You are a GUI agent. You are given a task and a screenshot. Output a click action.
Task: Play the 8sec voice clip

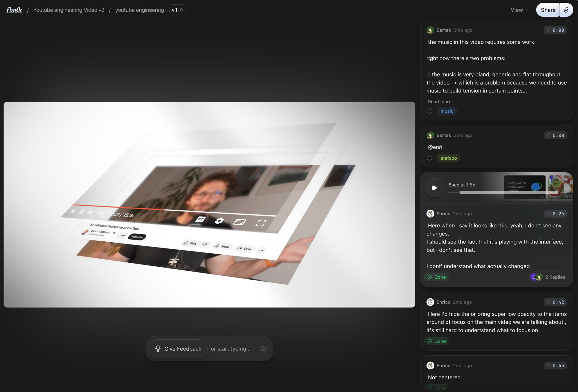point(434,188)
